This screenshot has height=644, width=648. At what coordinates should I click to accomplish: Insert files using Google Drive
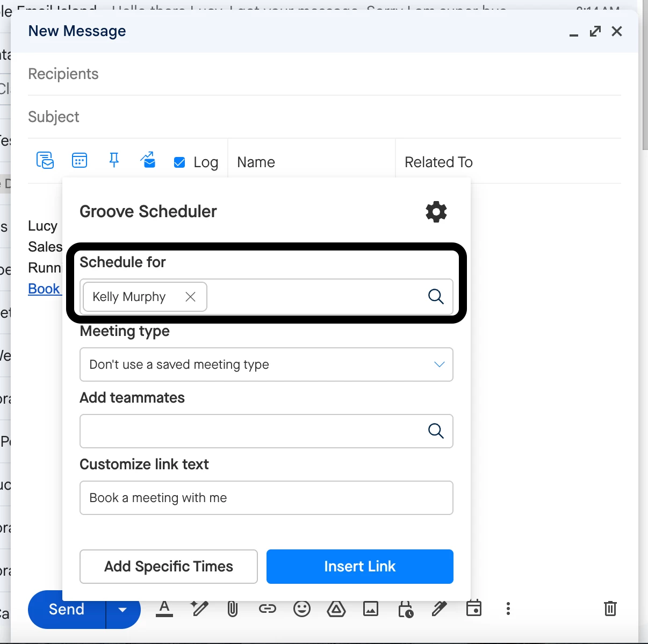point(336,609)
